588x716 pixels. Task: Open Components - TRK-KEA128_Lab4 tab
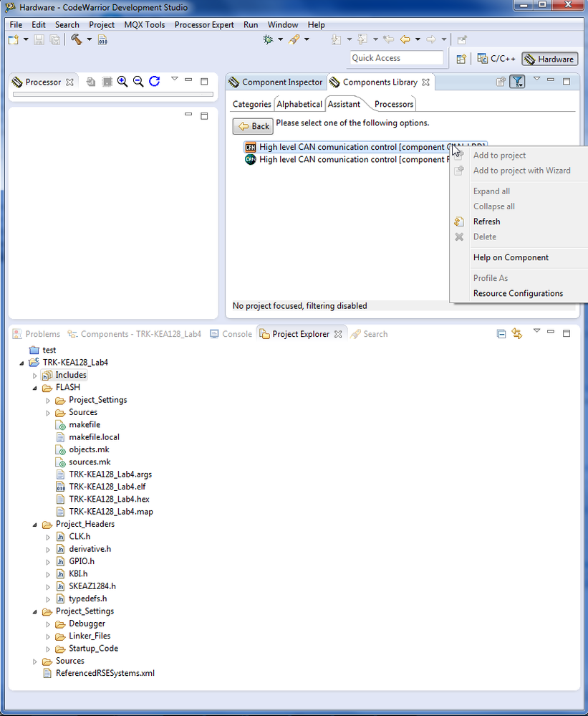pos(135,334)
